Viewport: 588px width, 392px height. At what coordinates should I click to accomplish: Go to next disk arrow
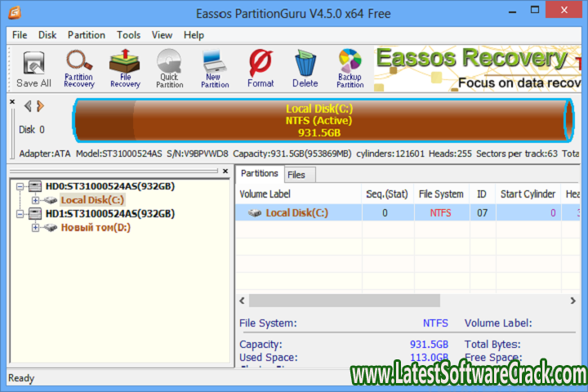click(40, 106)
